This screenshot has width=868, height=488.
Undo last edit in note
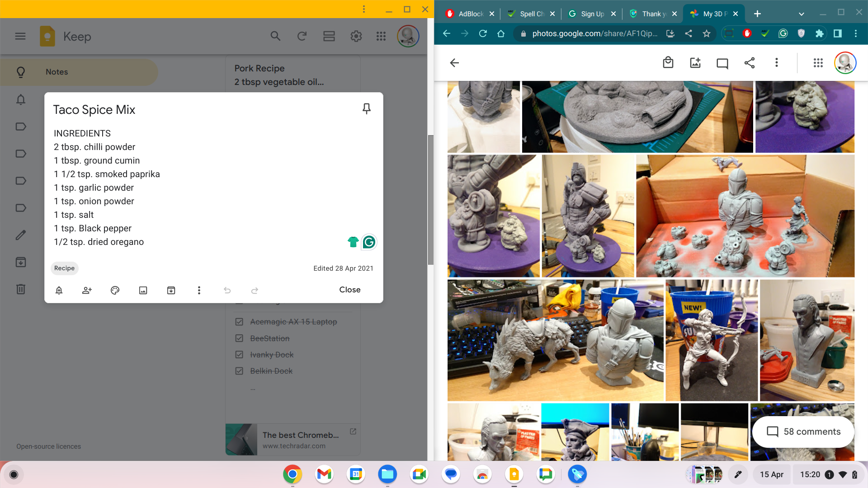click(x=227, y=290)
